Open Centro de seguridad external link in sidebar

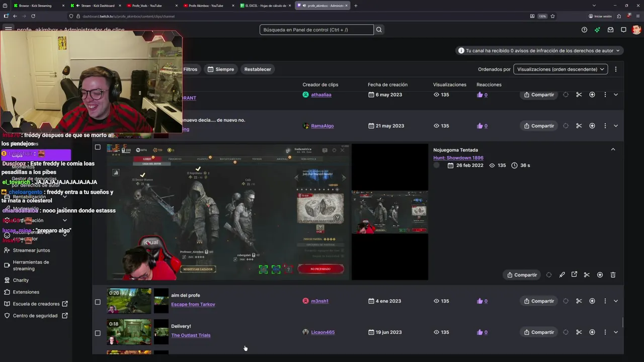click(x=35, y=316)
